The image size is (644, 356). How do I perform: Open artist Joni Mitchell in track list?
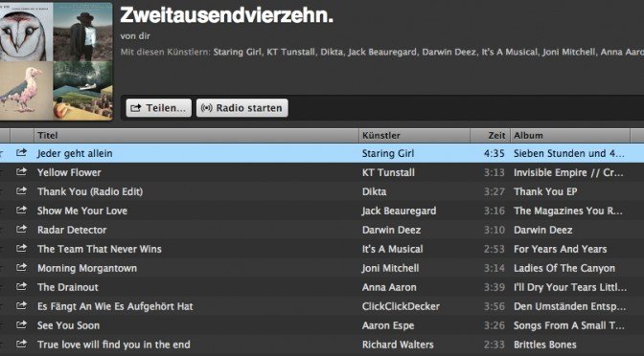pyautogui.click(x=390, y=268)
